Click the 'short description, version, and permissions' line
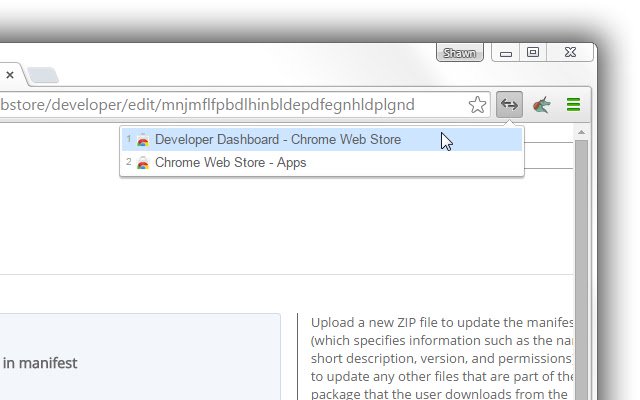 [441, 358]
